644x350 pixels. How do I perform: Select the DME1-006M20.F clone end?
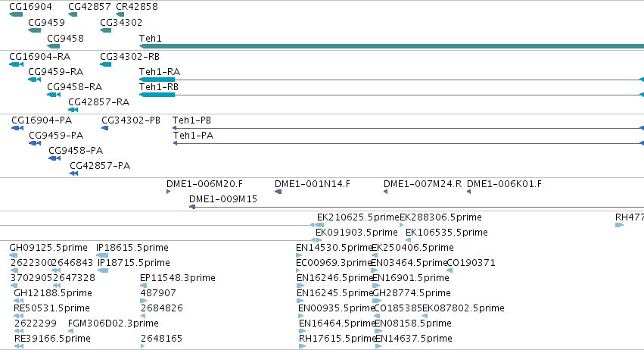tap(169, 192)
